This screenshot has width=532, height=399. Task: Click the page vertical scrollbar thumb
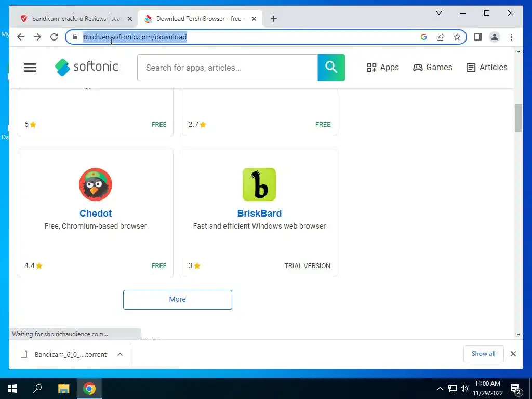(x=518, y=118)
